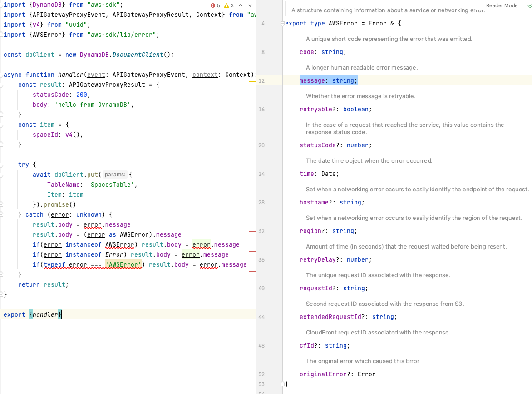Viewport: 532px width, 394px height.
Task: Click 'SpacesTable' string literal
Action: click(111, 185)
